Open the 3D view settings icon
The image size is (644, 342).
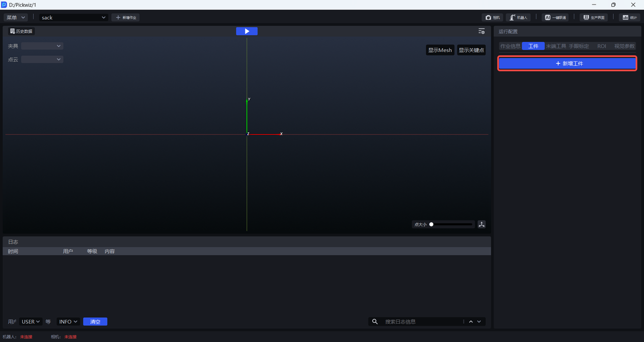coord(481,31)
